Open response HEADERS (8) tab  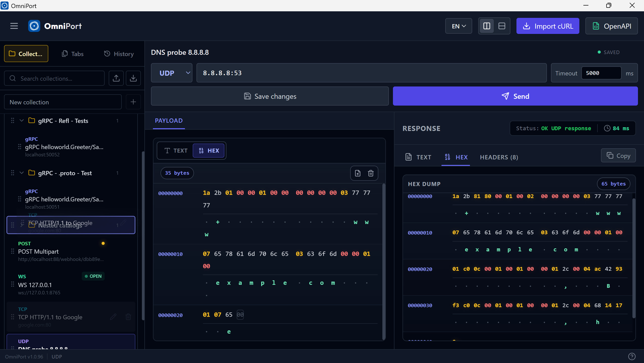click(499, 157)
